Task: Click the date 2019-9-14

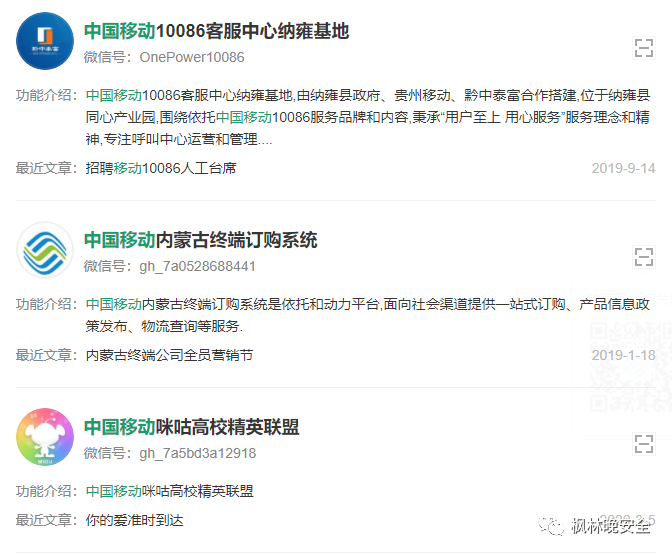Action: coord(623,168)
